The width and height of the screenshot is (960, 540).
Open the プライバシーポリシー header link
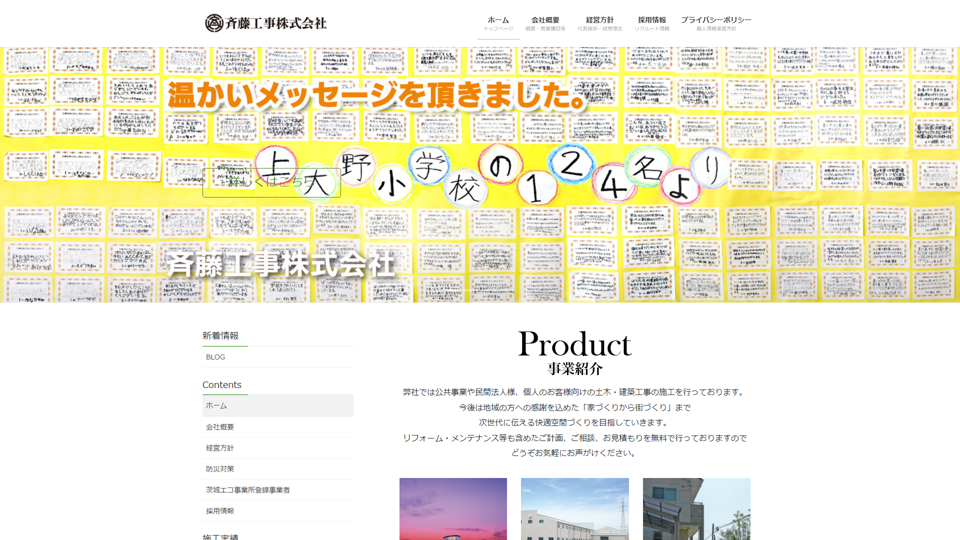[x=716, y=23]
